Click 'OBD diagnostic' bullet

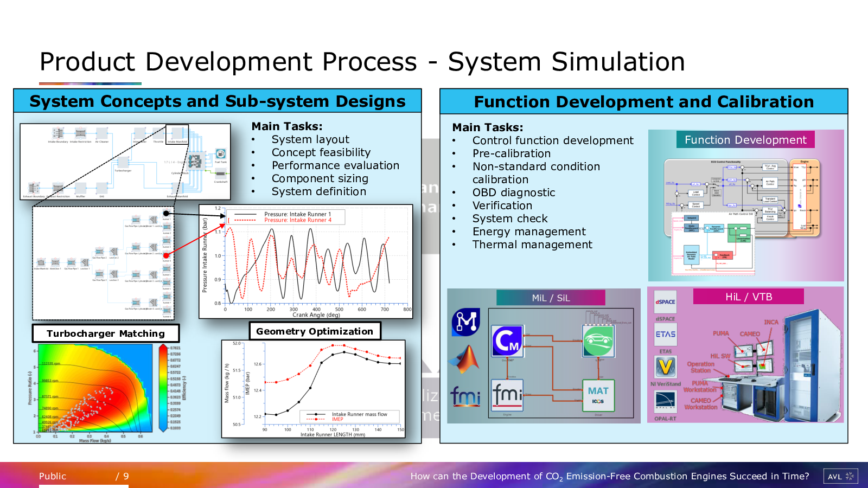[x=514, y=192]
